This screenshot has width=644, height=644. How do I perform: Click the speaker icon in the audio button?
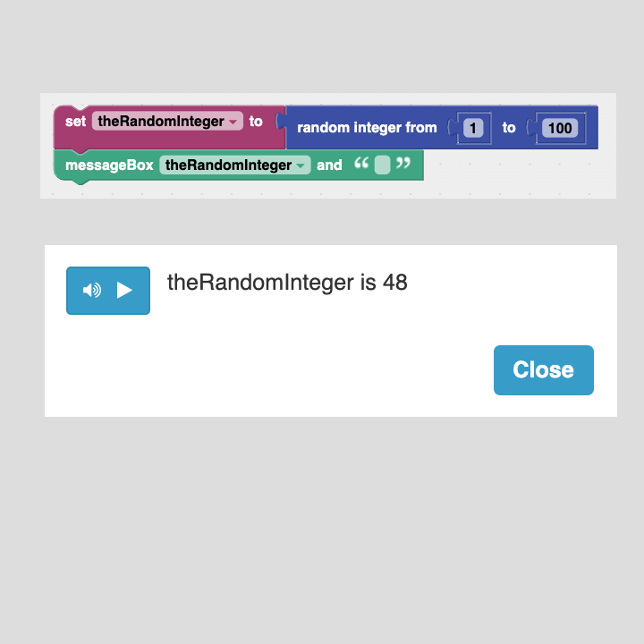coord(91,291)
